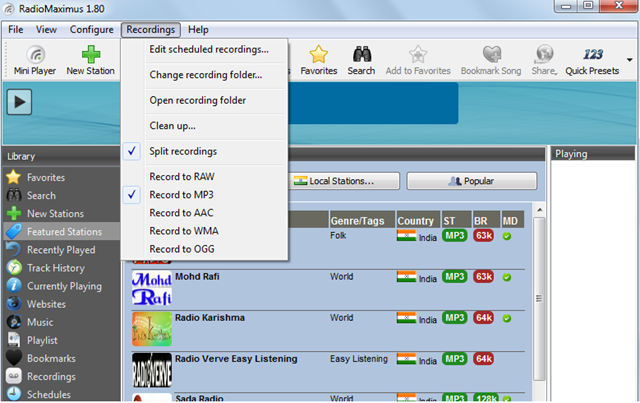Sort by Country column header
The height and width of the screenshot is (403, 640).
[x=418, y=220]
